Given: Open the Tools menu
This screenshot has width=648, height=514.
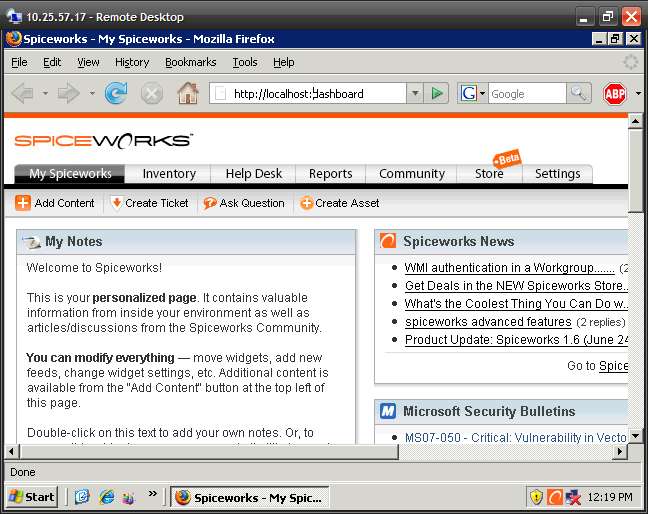Looking at the screenshot, I should coord(245,62).
